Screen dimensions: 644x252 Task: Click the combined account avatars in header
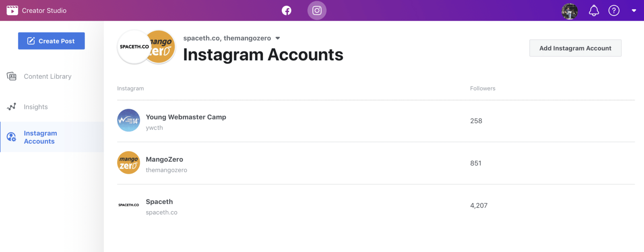(x=146, y=47)
